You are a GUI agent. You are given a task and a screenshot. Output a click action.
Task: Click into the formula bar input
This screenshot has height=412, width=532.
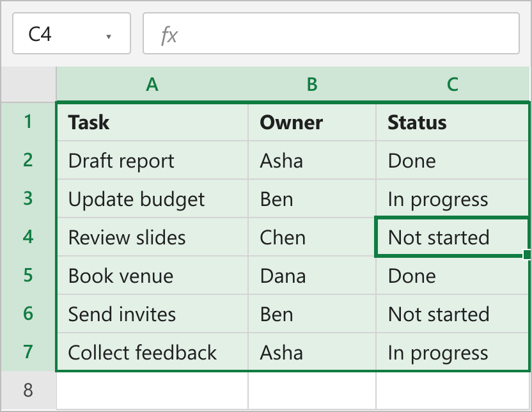pos(331,33)
